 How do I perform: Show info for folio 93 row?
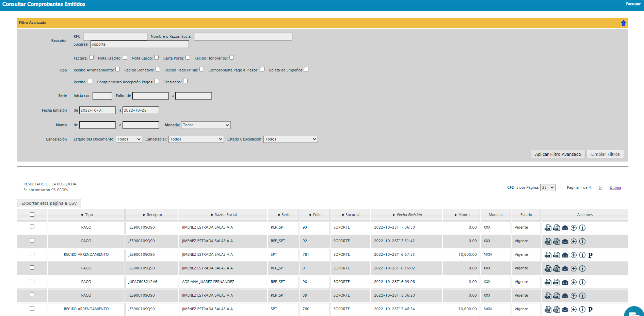582,228
